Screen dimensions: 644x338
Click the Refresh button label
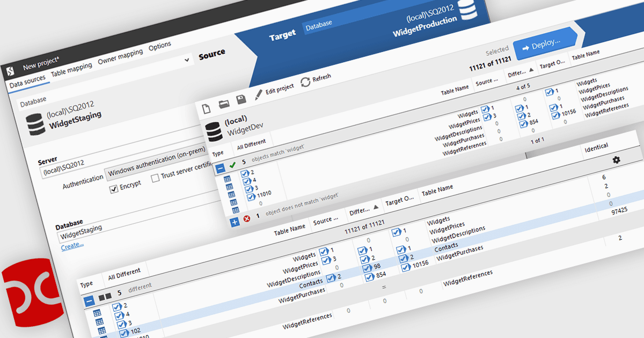322,78
